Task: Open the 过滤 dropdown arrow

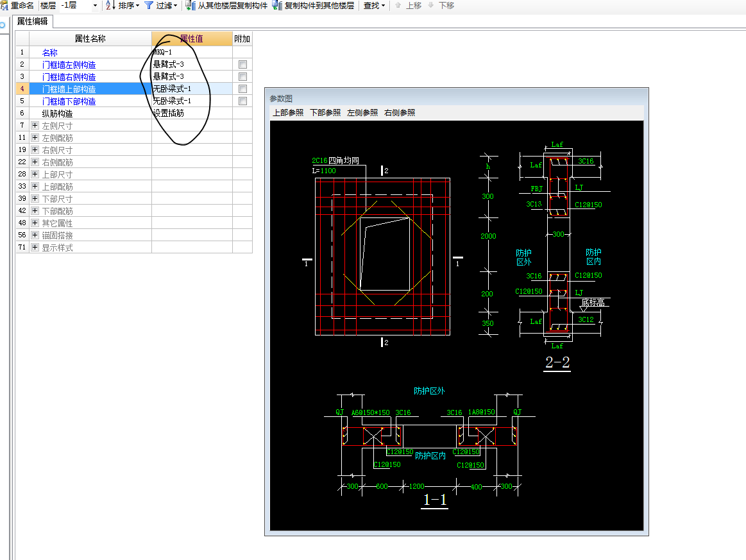Action: click(175, 6)
